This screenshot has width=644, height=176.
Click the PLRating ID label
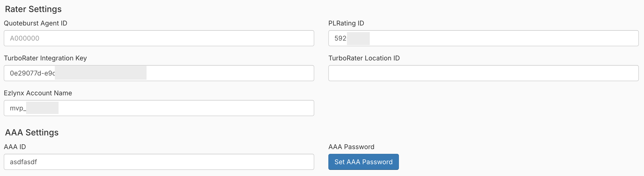[346, 23]
